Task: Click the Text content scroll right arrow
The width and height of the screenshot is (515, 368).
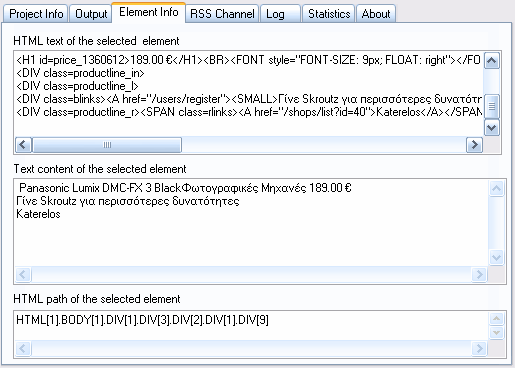Action: (x=479, y=275)
